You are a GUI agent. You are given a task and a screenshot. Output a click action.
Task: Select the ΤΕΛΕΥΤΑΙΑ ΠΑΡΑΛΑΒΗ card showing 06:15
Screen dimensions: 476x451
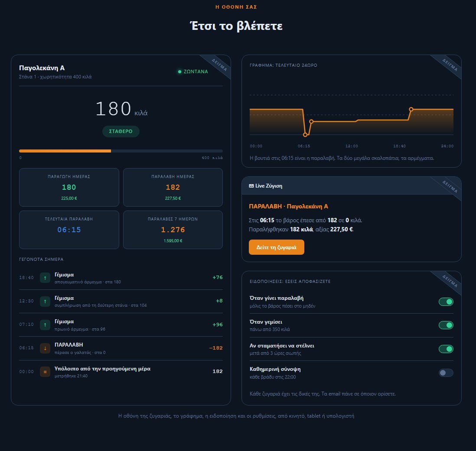coord(69,230)
